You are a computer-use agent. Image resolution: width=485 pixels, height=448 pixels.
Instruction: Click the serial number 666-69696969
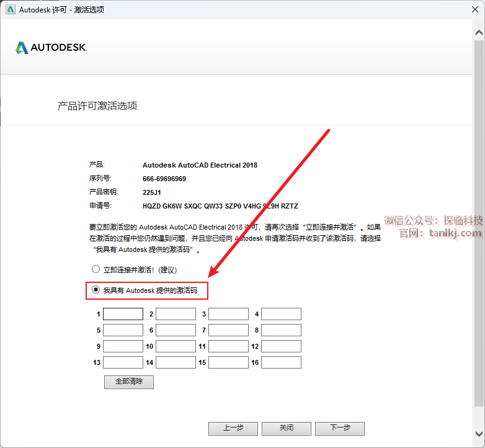point(164,179)
